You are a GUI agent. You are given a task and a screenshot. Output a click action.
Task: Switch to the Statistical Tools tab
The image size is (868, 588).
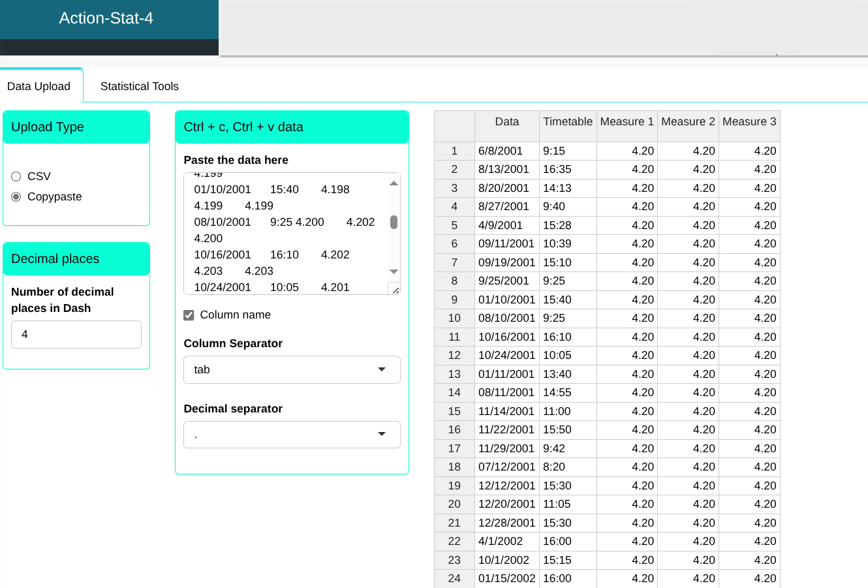pos(139,86)
